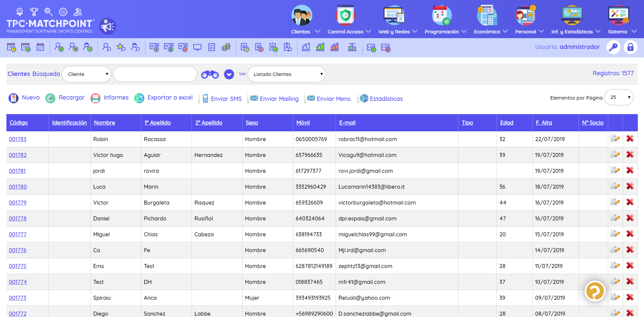Sort by E-mail column header
644x317 pixels.
pos(347,123)
